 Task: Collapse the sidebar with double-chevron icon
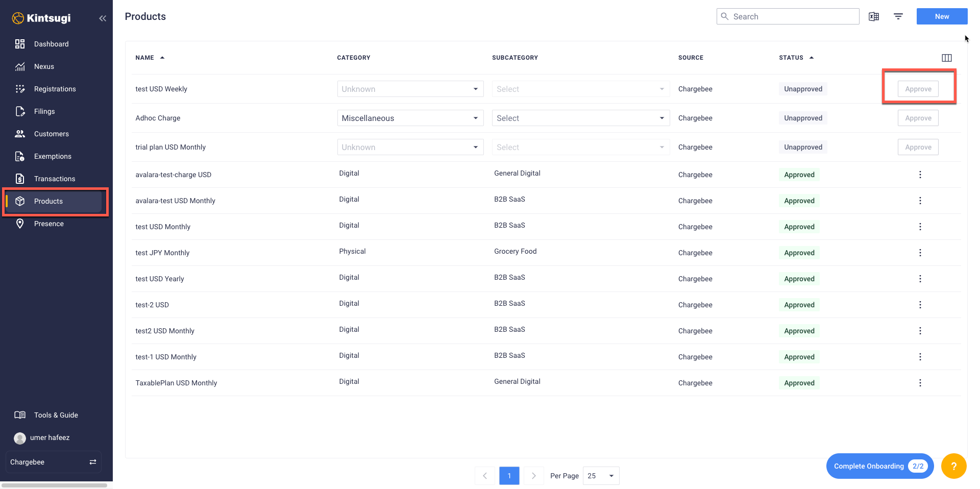tap(103, 18)
